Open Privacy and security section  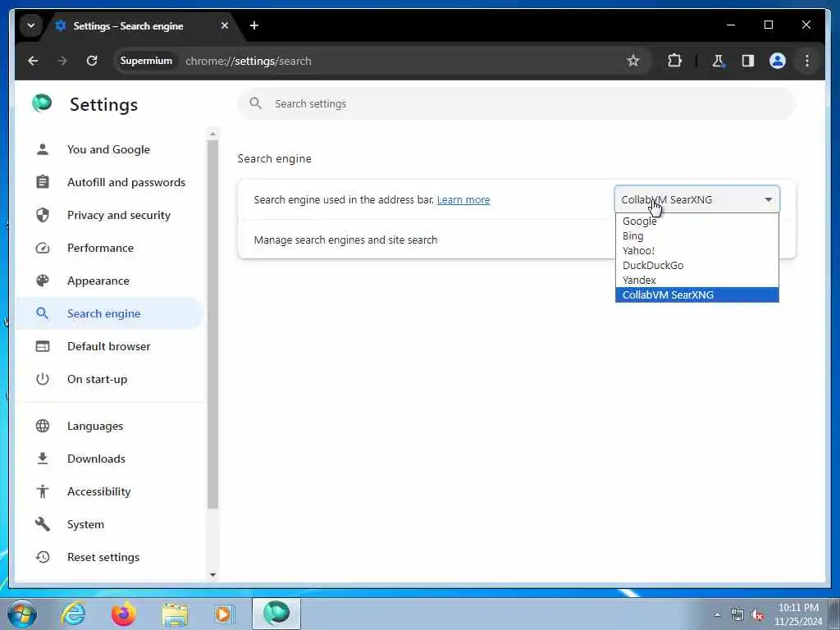click(109, 216)
